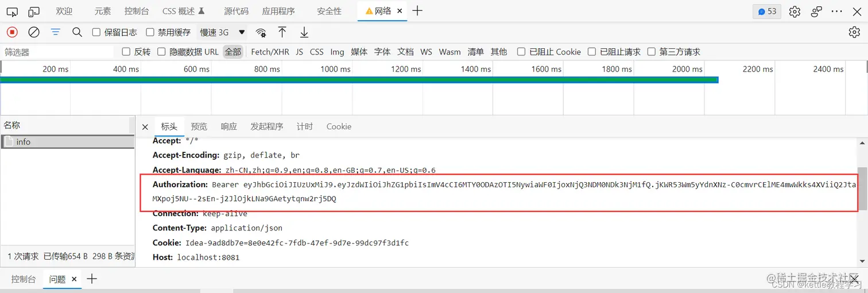Image resolution: width=868 pixels, height=293 pixels.
Task: Filter by Manifest requests
Action: [476, 52]
